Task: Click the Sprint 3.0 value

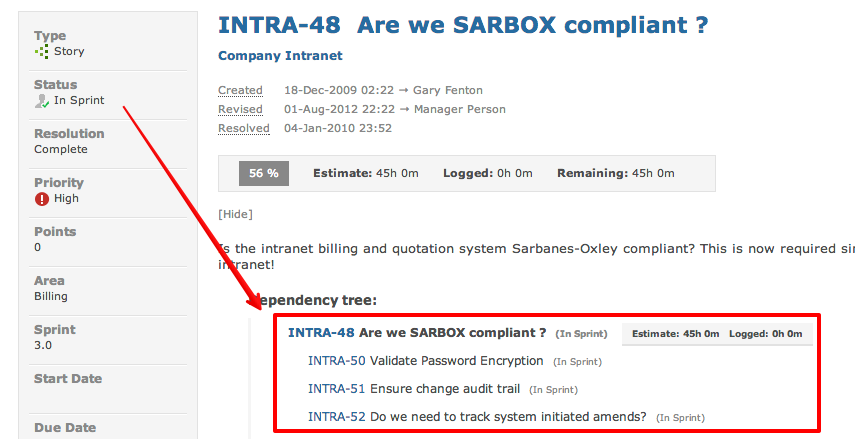Action: (43, 346)
